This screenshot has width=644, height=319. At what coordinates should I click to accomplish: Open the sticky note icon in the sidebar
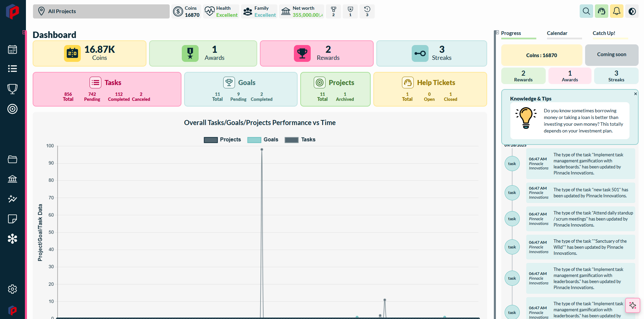coord(12,219)
